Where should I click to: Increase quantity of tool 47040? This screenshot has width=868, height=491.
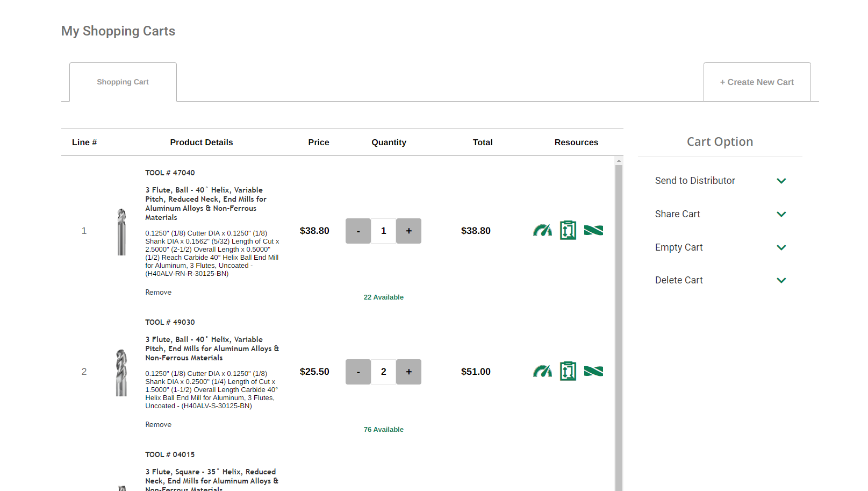point(408,231)
